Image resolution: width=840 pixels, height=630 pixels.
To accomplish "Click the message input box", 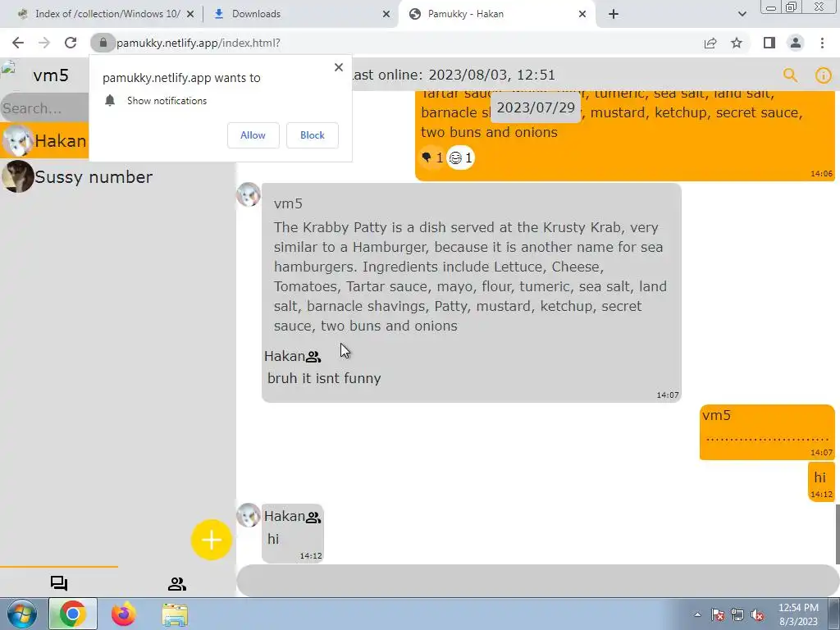I will (538, 580).
